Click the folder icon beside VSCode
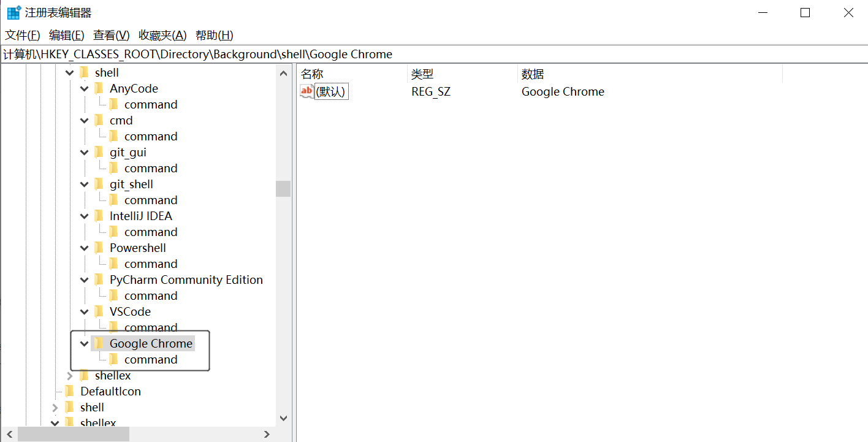 click(99, 311)
